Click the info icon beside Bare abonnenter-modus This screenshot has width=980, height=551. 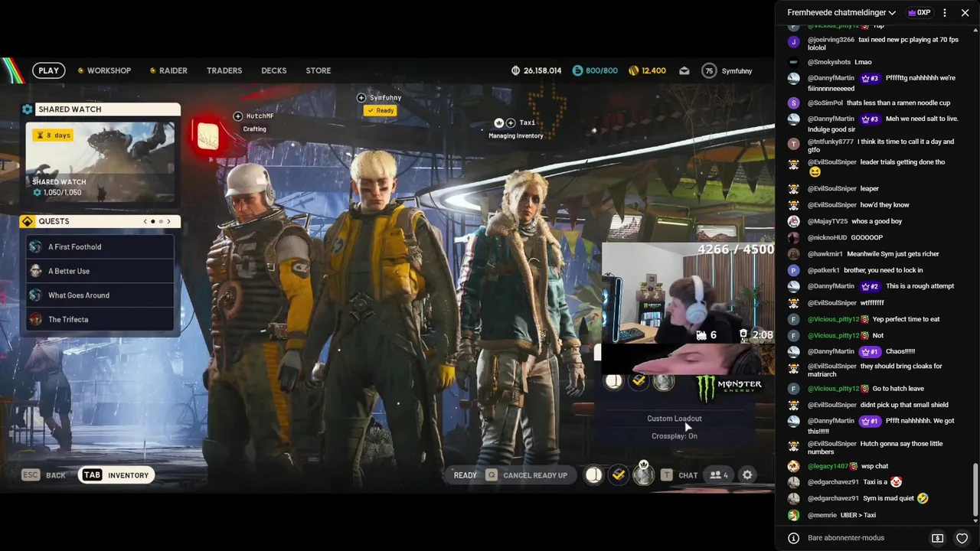794,538
